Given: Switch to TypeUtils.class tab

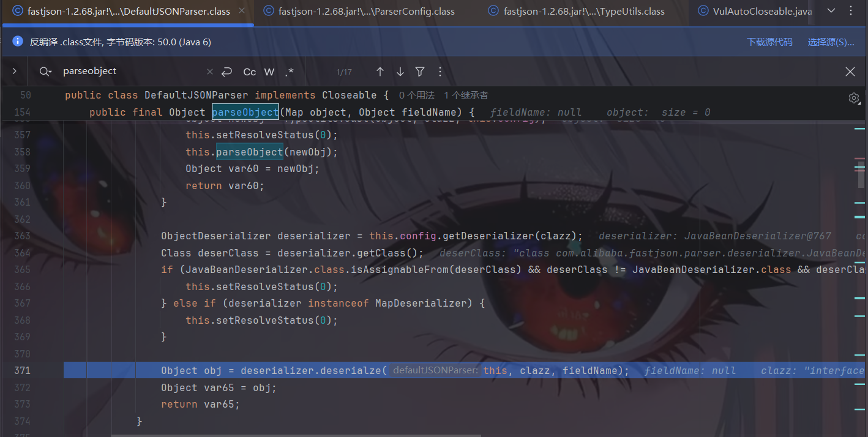Looking at the screenshot, I should 584,11.
